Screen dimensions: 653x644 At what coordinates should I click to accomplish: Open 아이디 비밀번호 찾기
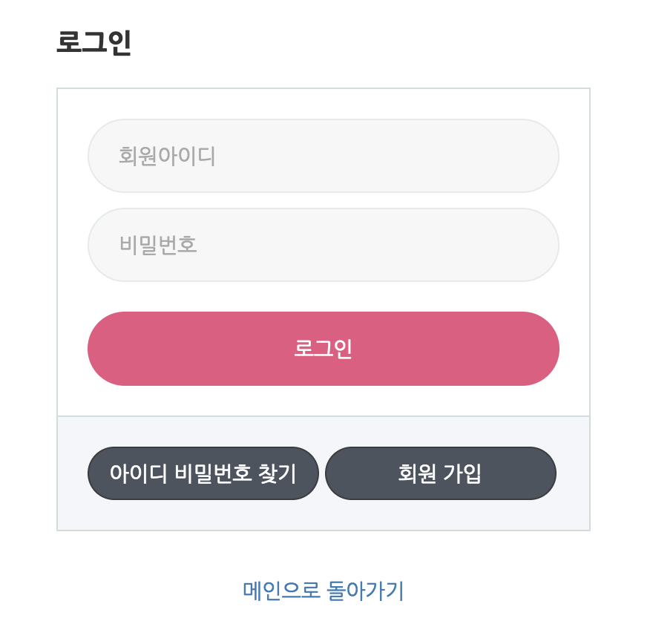point(203,473)
